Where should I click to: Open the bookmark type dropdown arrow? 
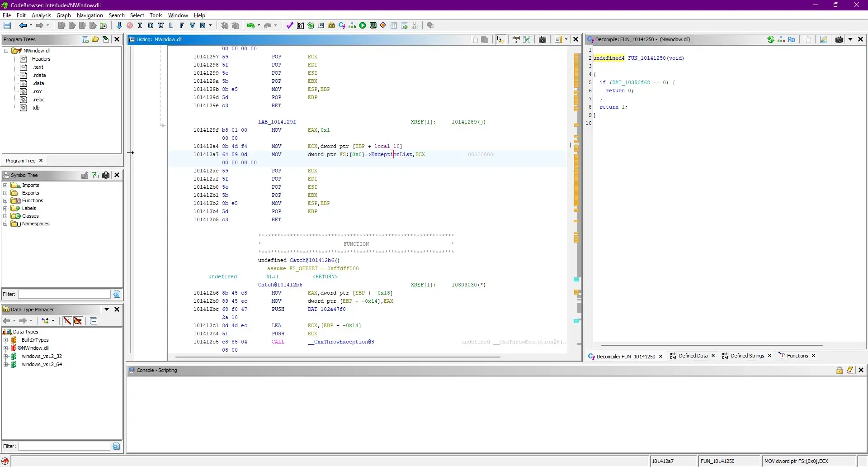211,25
